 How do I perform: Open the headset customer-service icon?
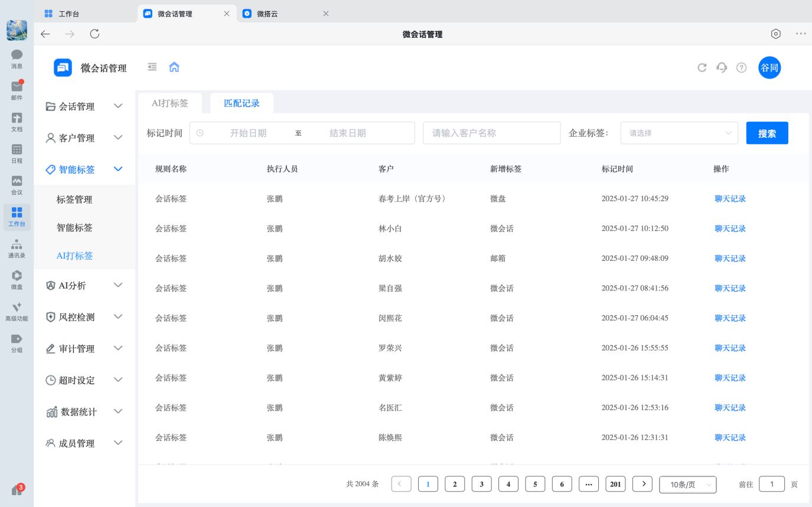(721, 67)
